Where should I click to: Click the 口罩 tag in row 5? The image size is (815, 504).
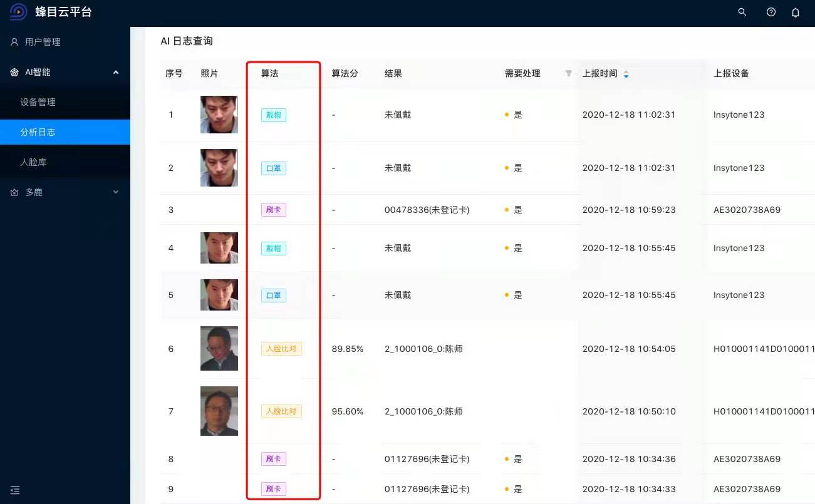pyautogui.click(x=273, y=295)
